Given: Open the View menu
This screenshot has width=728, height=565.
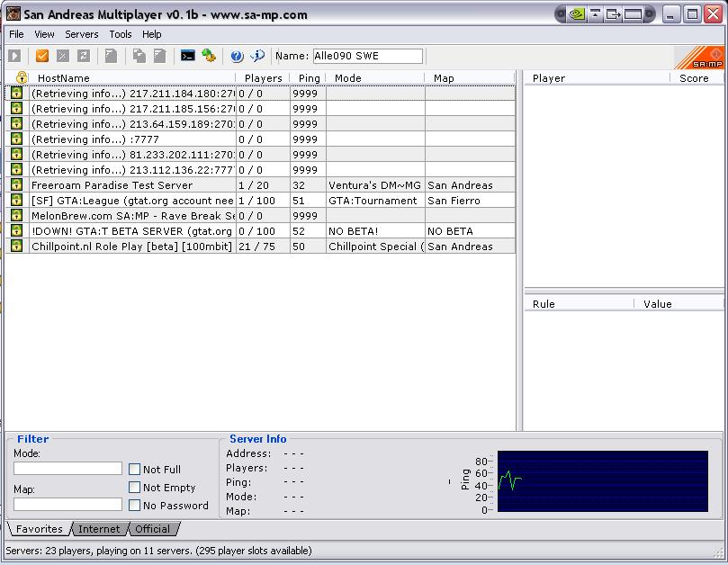Looking at the screenshot, I should point(44,34).
